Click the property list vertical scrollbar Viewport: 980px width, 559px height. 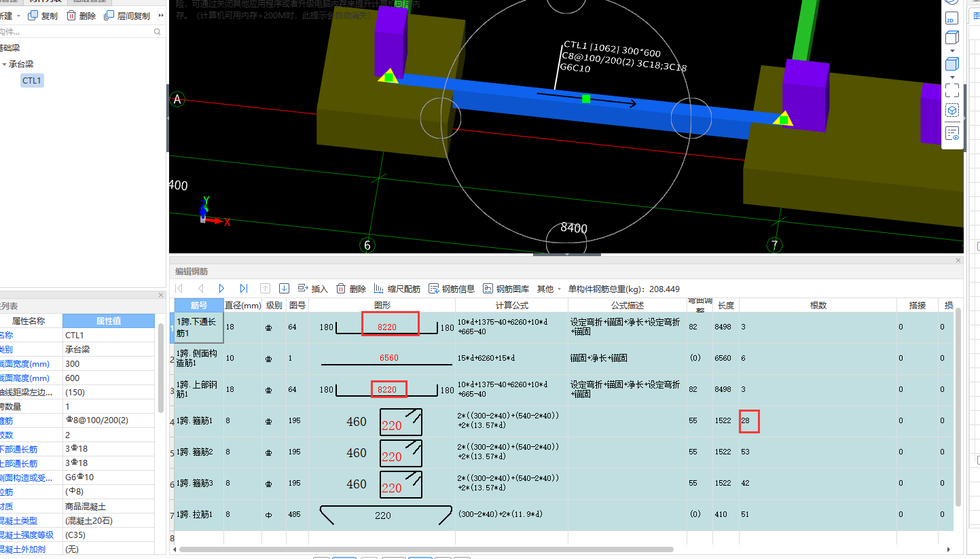161,367
